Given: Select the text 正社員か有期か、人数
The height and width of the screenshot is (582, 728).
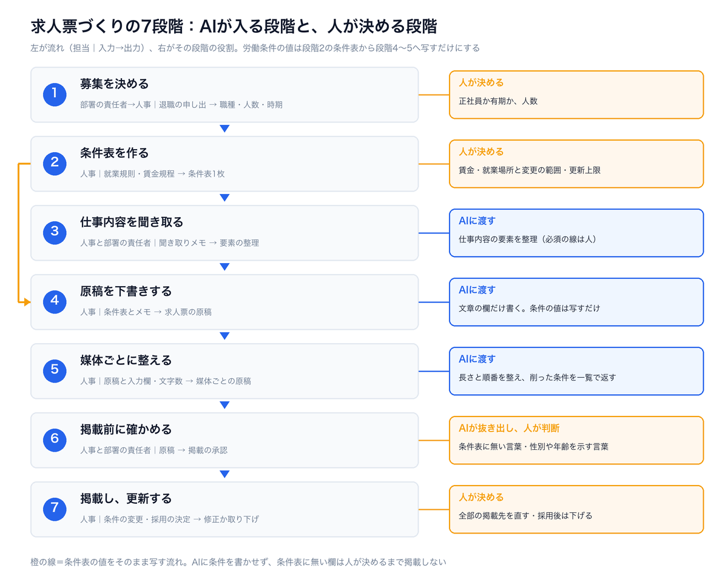Looking at the screenshot, I should click(x=498, y=101).
